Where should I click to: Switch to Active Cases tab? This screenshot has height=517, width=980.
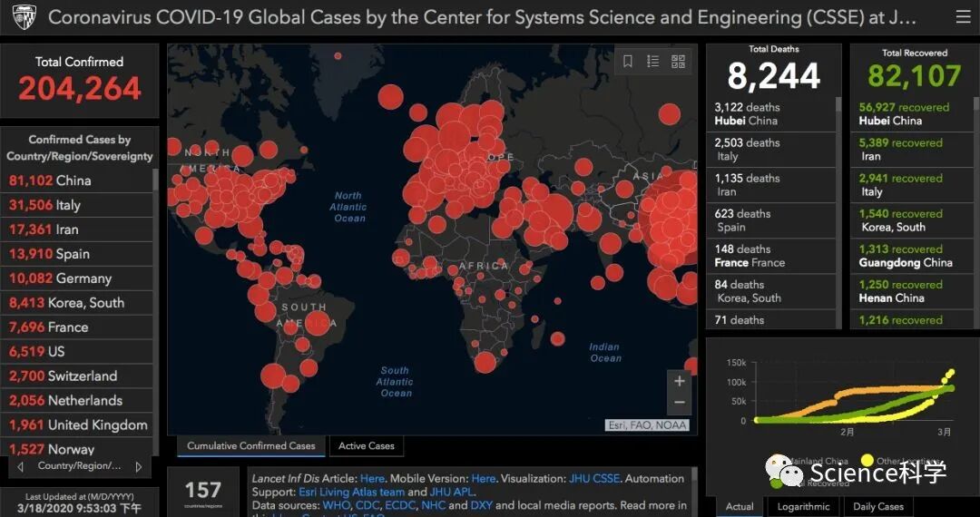pos(367,446)
